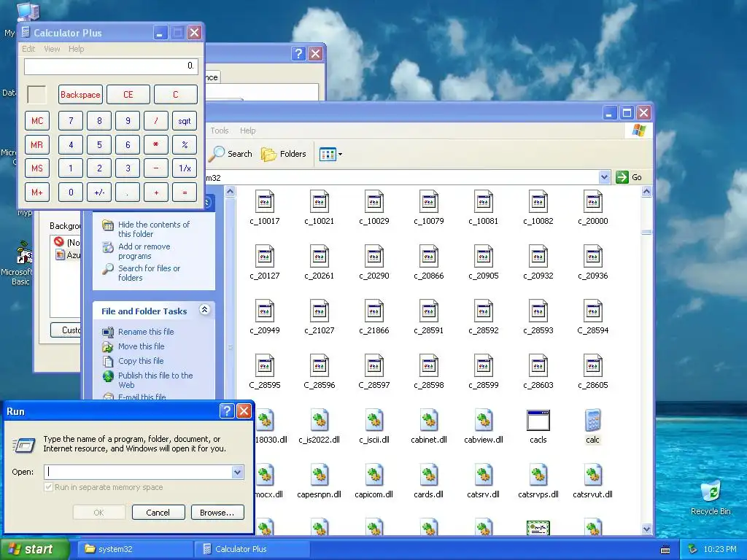Image resolution: width=747 pixels, height=560 pixels.
Task: Click the Open text field in Run dialog
Action: [x=138, y=472]
